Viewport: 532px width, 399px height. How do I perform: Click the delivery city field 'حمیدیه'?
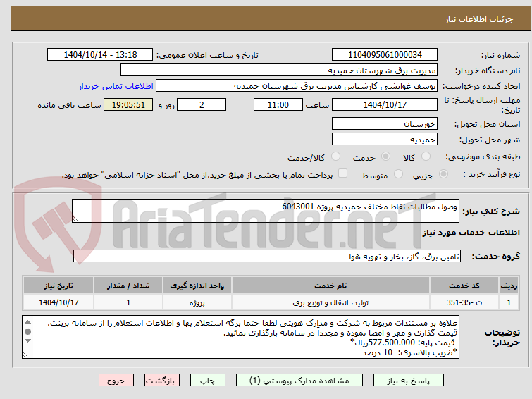385,139
